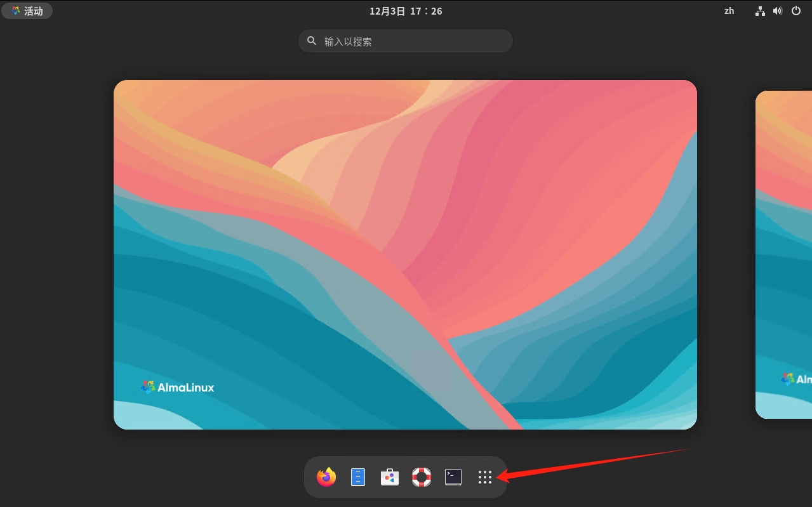The width and height of the screenshot is (812, 507).
Task: Switch to the second workspace preview
Action: (x=783, y=254)
